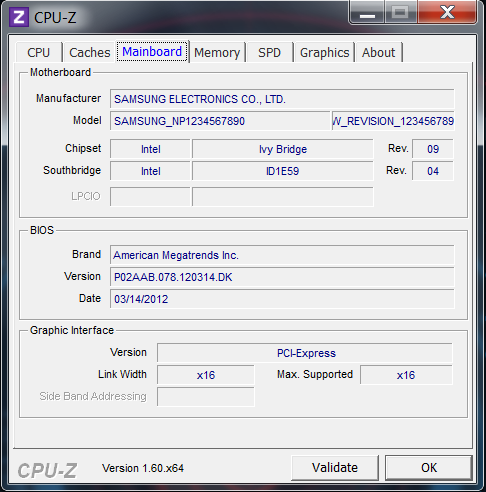Click the OK button

[429, 468]
